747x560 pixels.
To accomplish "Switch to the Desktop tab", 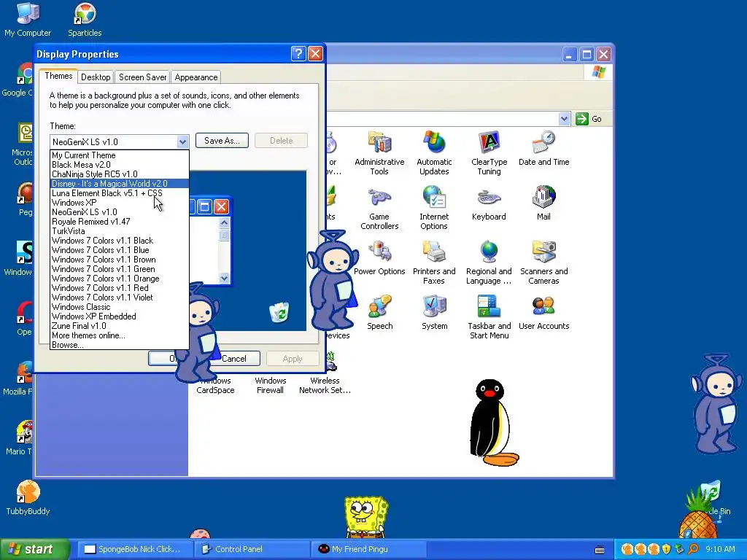I will pos(96,77).
